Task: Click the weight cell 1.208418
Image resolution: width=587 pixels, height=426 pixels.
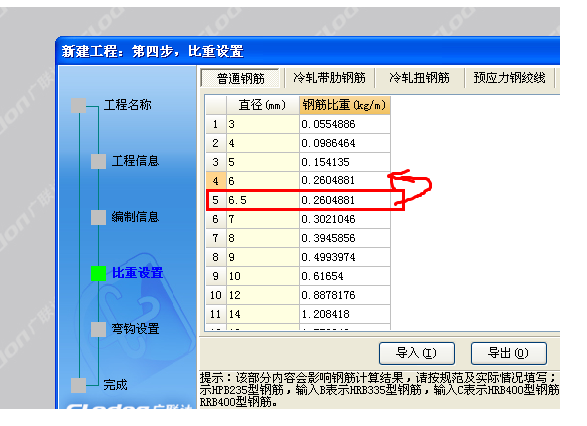Action: tap(345, 314)
